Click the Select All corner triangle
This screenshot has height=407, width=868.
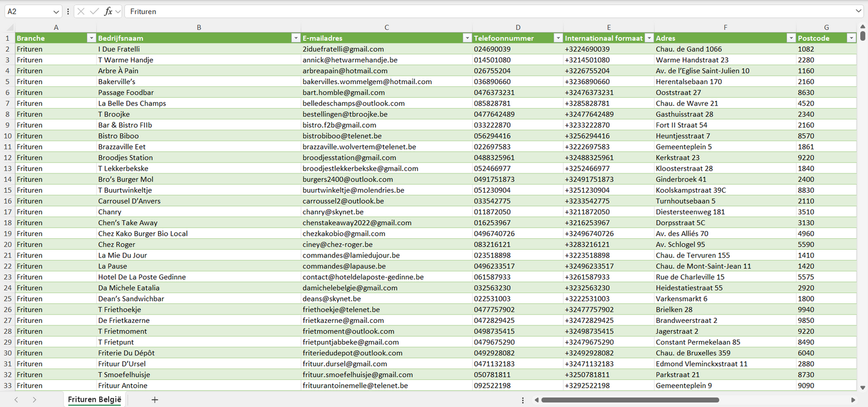10,28
